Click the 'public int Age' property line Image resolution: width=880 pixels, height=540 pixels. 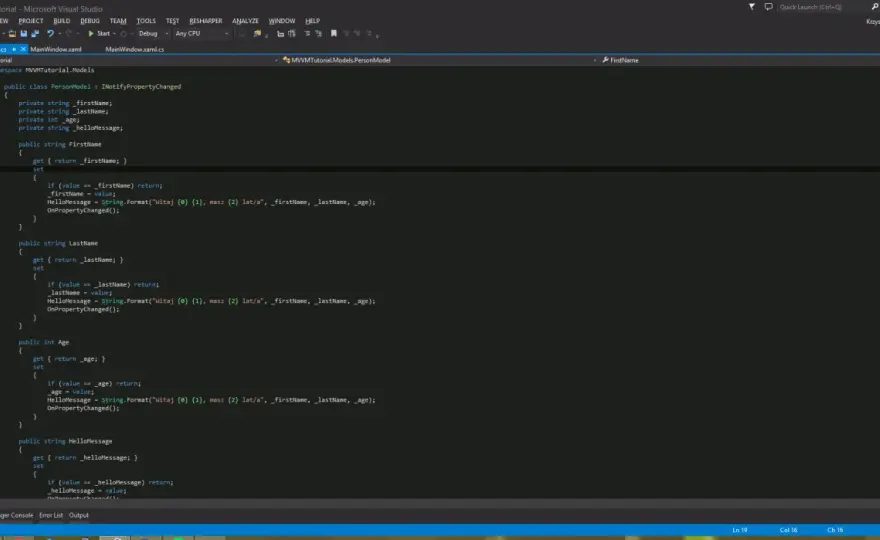tap(44, 342)
